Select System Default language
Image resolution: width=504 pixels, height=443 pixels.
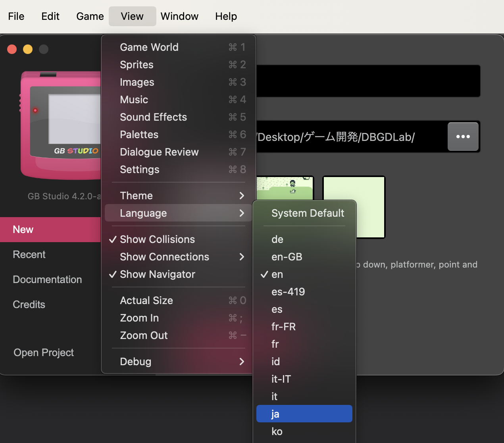coord(304,213)
